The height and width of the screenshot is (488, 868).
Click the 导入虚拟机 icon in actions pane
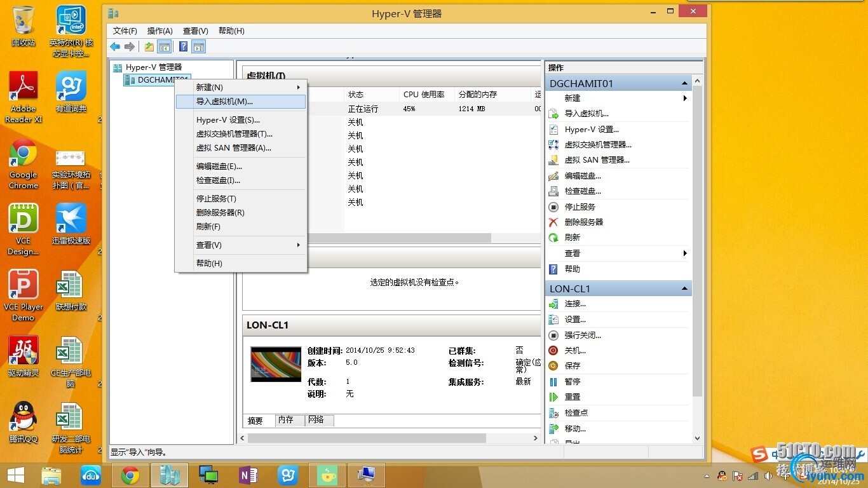[x=553, y=114]
